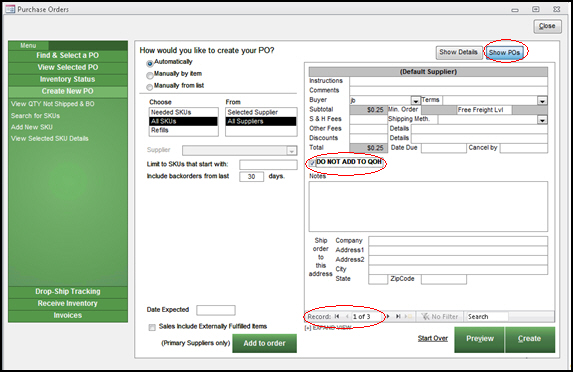Click the record navigator Search box
This screenshot has height=372, width=573.
pyautogui.click(x=487, y=317)
